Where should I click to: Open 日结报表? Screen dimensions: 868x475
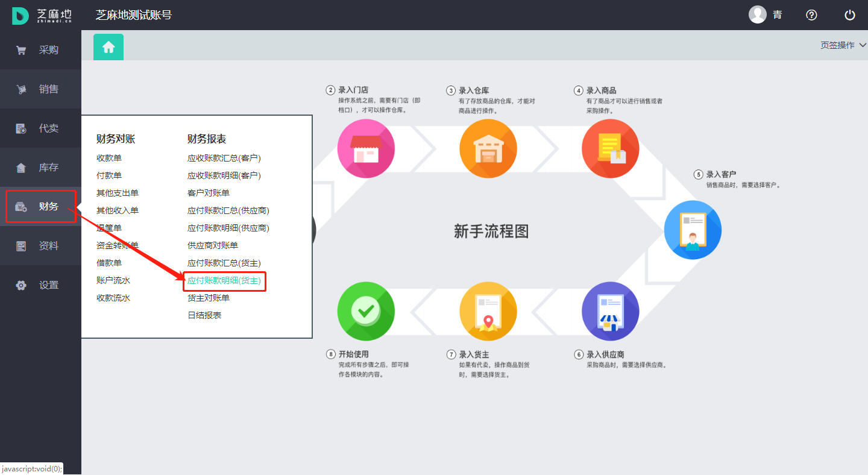(x=204, y=315)
